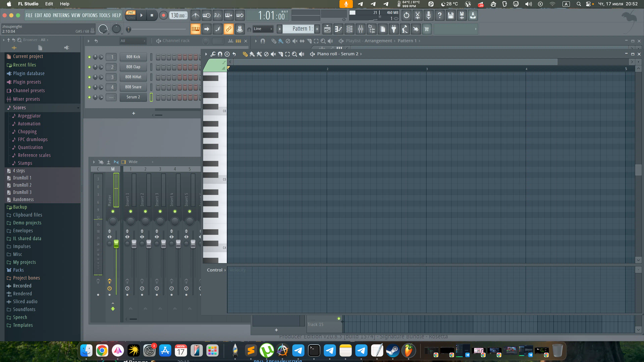Image resolution: width=644 pixels, height=362 pixels.
Task: Select the Delete tool in Piano roll
Action: point(266,54)
